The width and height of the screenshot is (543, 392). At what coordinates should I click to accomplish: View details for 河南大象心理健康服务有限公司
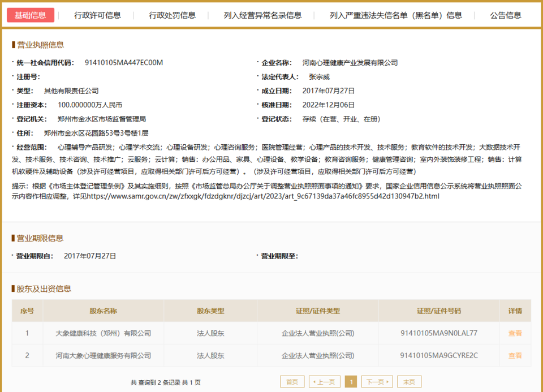(515, 356)
